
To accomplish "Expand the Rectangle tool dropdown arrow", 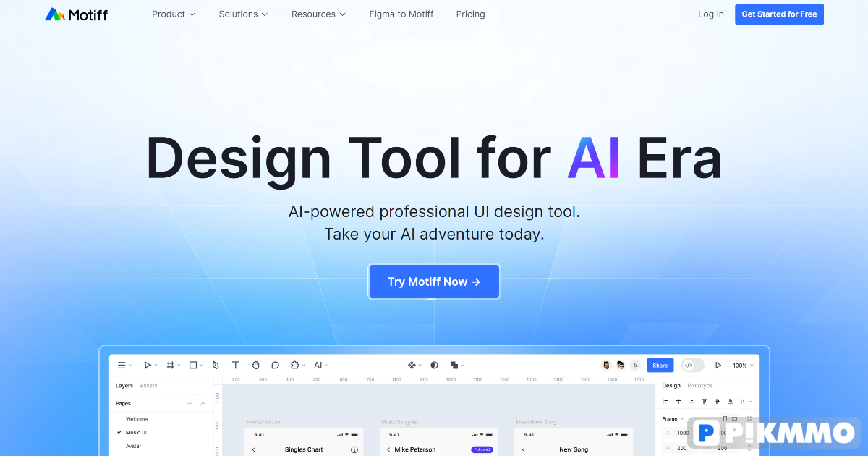I will pos(201,366).
